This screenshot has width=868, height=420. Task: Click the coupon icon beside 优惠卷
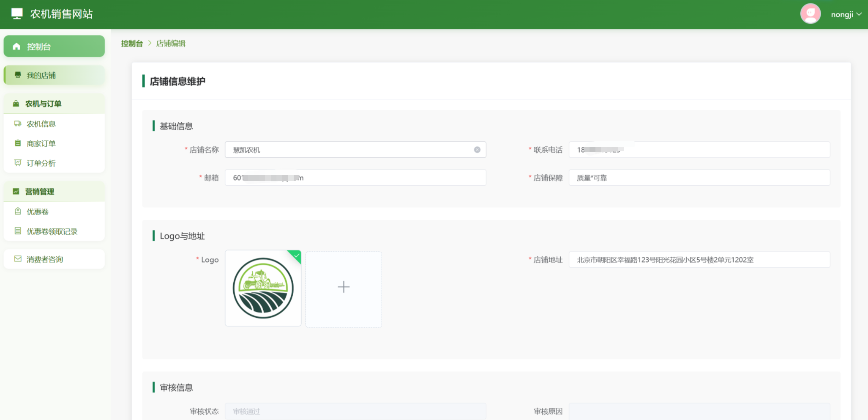pyautogui.click(x=18, y=211)
